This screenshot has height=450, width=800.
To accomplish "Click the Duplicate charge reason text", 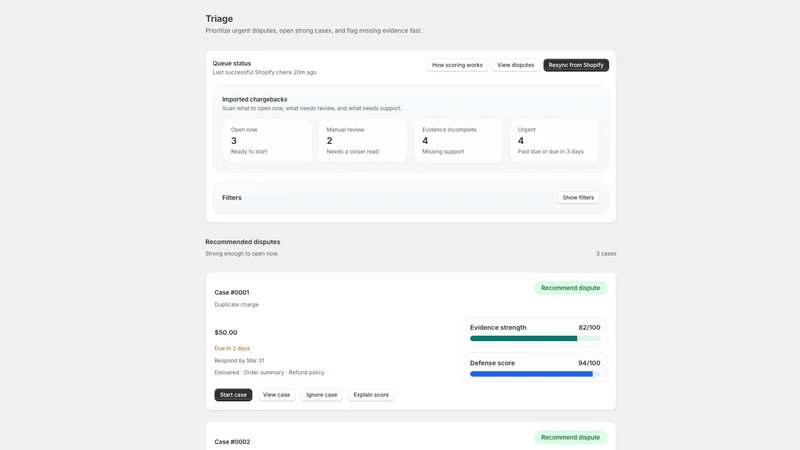I will pos(236,305).
